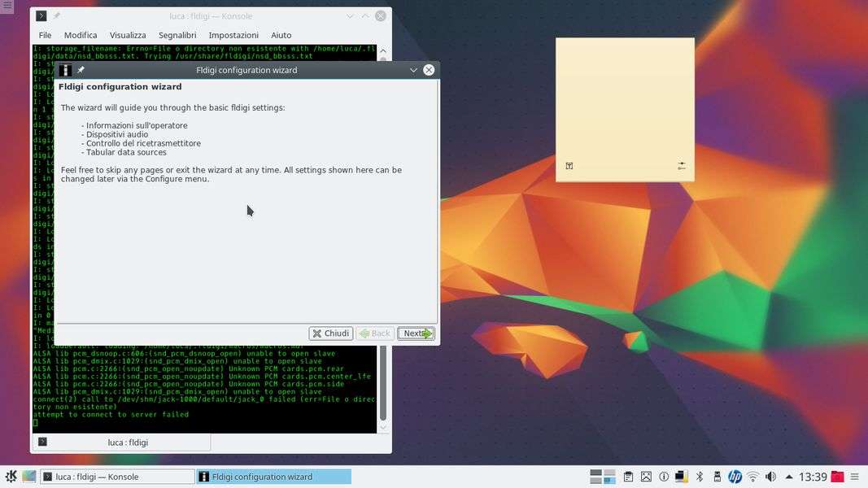
Task: Open the settings sliders icon on the note widget
Action: tap(681, 166)
